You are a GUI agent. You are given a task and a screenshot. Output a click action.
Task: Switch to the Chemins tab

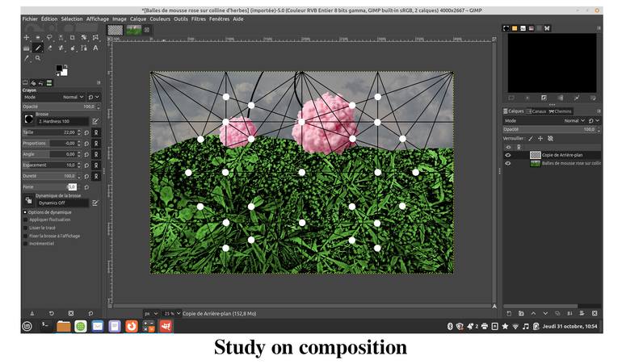[561, 111]
